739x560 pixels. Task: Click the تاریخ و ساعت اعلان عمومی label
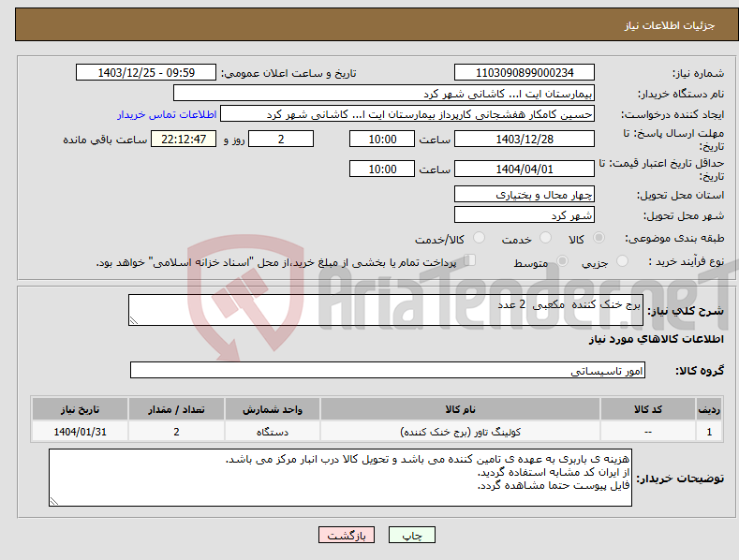coord(288,73)
